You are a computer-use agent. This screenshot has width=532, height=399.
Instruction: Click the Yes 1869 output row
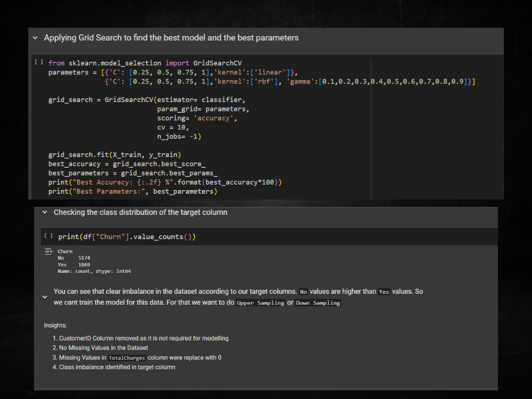point(74,264)
